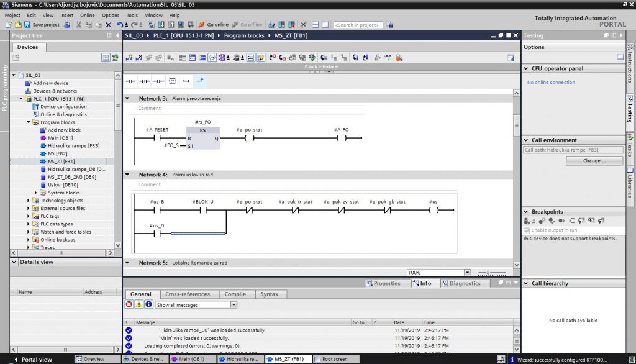Select the normally open contact tool
This screenshot has width=636, height=364.
point(130,81)
